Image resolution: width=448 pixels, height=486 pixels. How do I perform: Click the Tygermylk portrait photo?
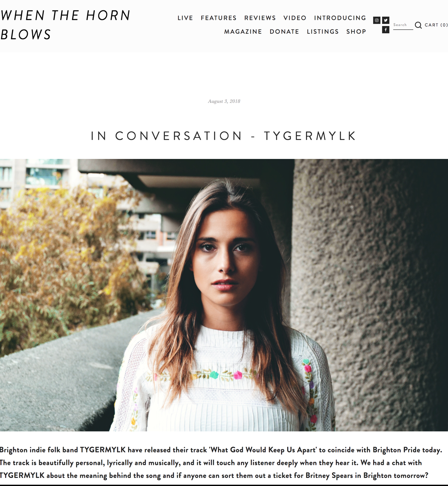(x=224, y=295)
